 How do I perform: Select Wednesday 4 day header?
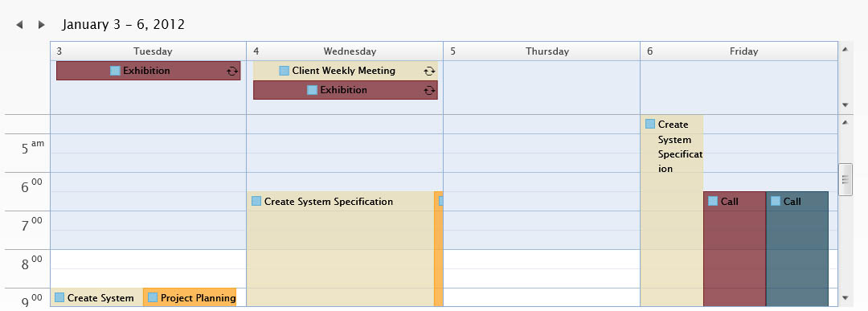coord(345,51)
